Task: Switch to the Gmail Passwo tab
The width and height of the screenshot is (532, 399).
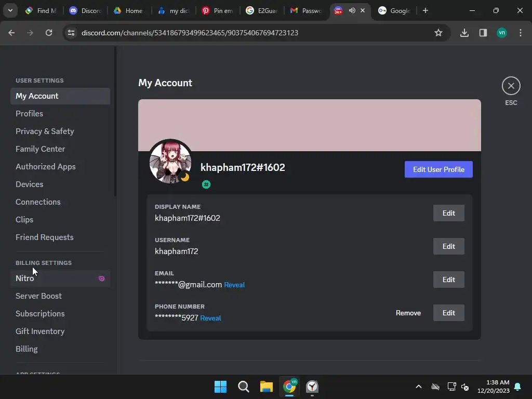Action: 306,10
